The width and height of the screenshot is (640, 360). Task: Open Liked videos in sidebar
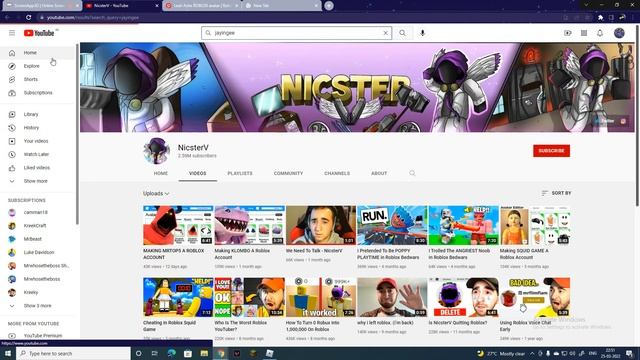pos(38,168)
